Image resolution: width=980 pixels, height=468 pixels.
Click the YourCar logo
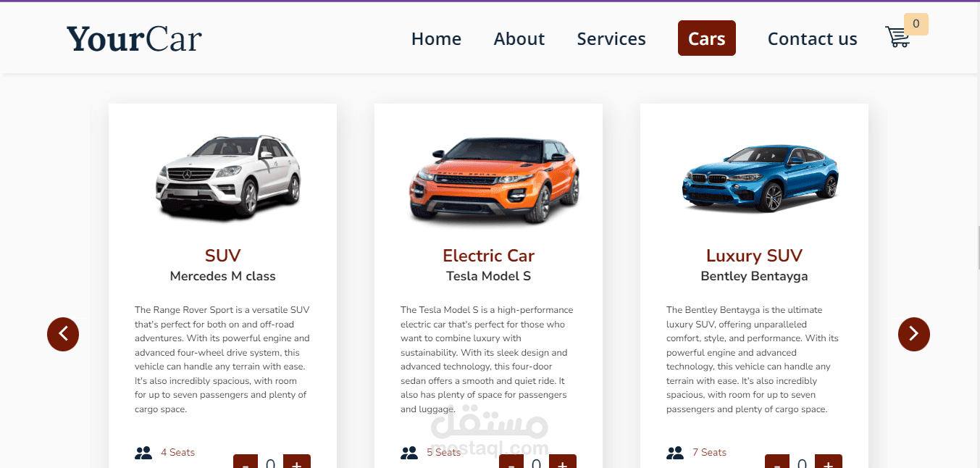coord(134,38)
